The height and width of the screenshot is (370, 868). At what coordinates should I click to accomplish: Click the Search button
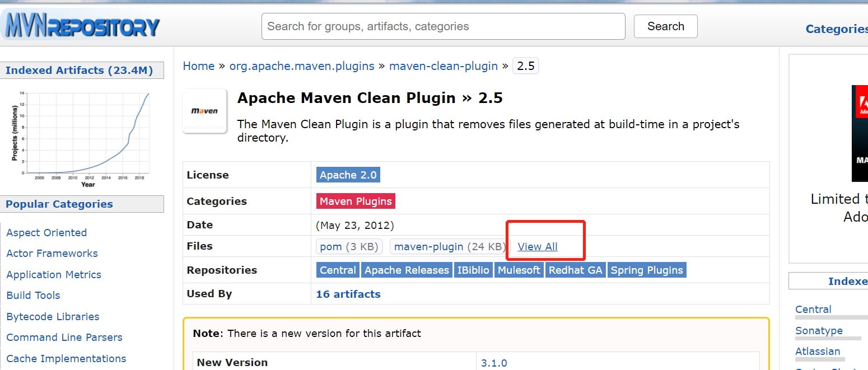pyautogui.click(x=665, y=26)
